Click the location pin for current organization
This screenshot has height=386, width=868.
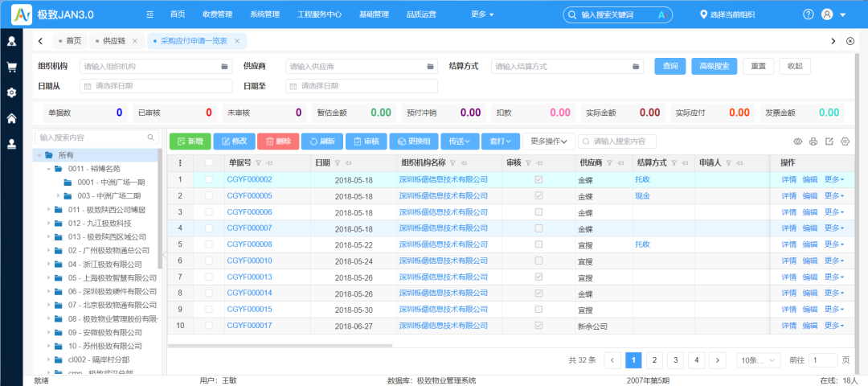tap(703, 15)
